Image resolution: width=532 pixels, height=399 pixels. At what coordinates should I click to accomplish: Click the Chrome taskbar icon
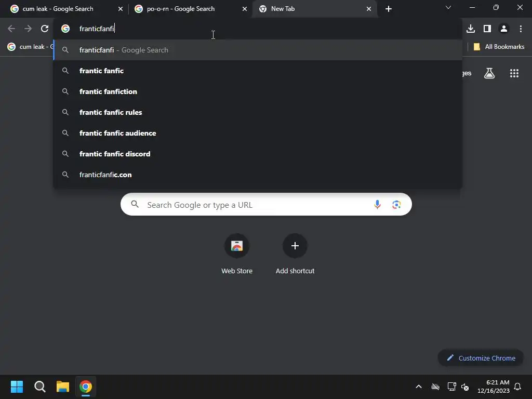click(x=86, y=387)
